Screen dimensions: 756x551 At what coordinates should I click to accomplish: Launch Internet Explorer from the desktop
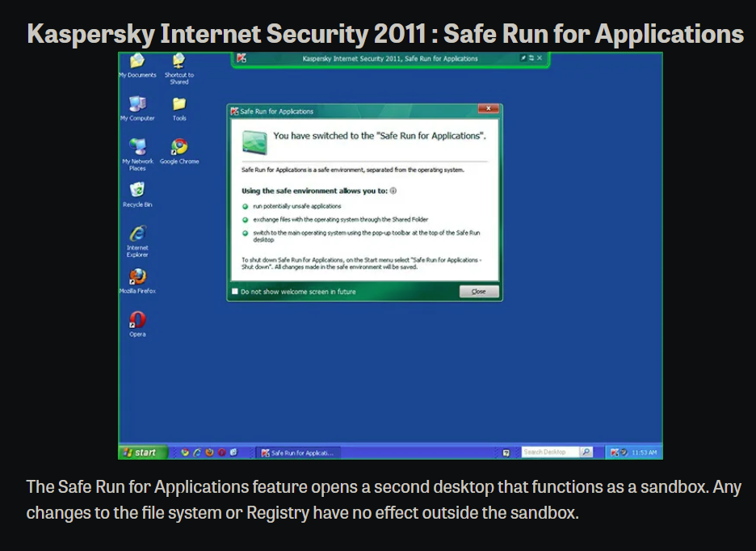pyautogui.click(x=137, y=241)
